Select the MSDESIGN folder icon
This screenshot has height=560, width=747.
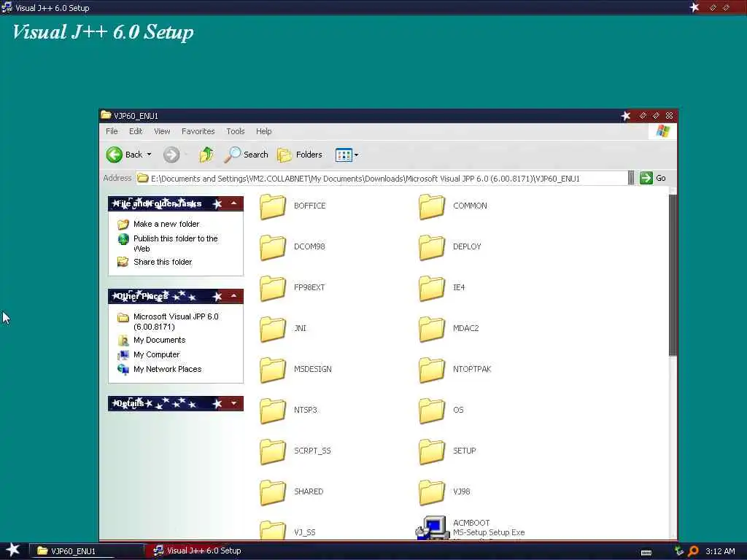tap(273, 370)
